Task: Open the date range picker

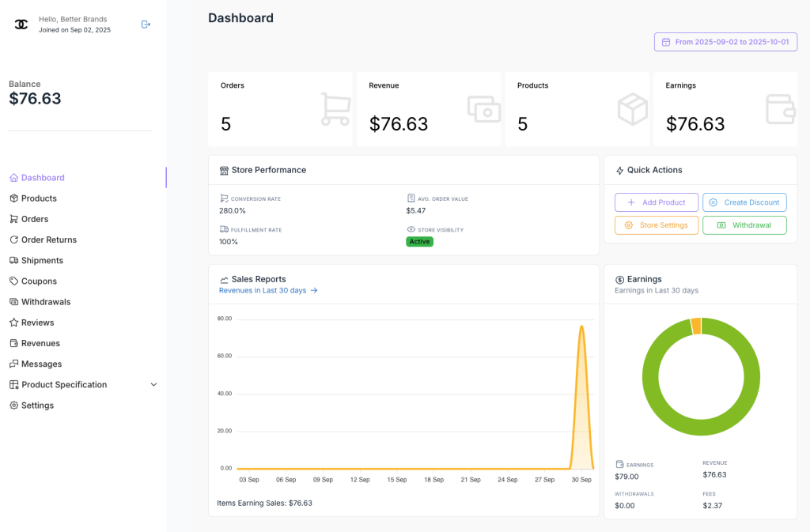Action: point(725,42)
